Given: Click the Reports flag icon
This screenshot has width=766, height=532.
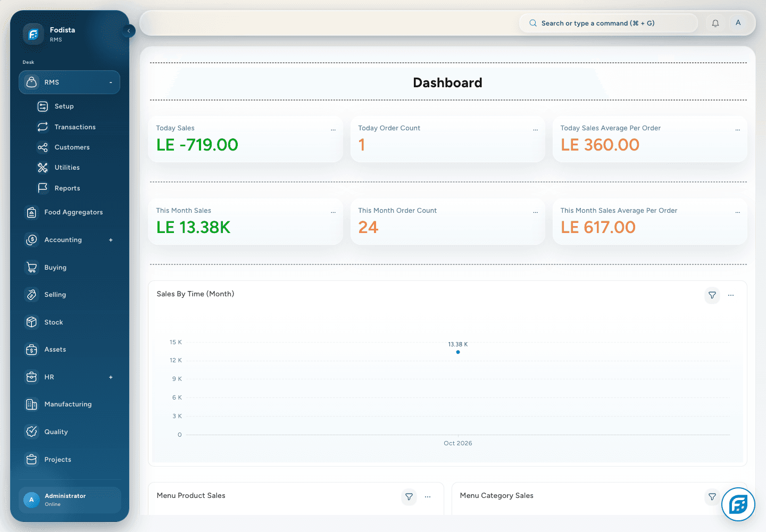Looking at the screenshot, I should pos(43,188).
